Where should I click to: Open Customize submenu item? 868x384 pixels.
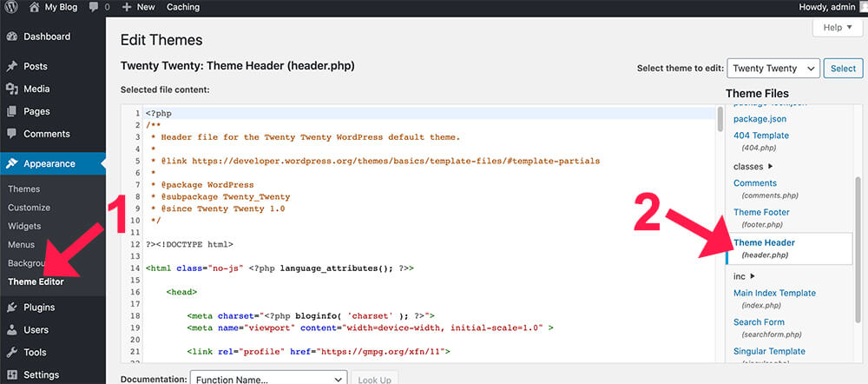point(29,208)
